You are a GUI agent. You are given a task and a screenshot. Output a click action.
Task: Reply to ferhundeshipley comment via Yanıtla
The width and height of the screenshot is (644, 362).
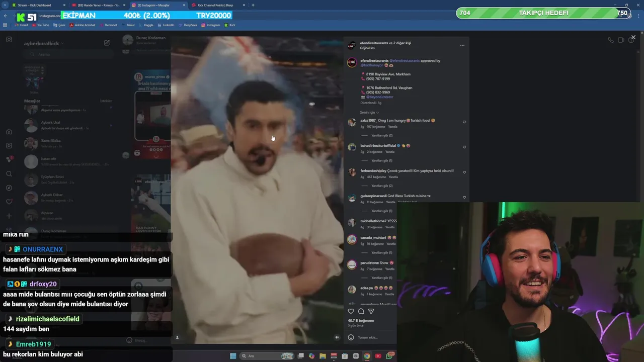coord(393,177)
